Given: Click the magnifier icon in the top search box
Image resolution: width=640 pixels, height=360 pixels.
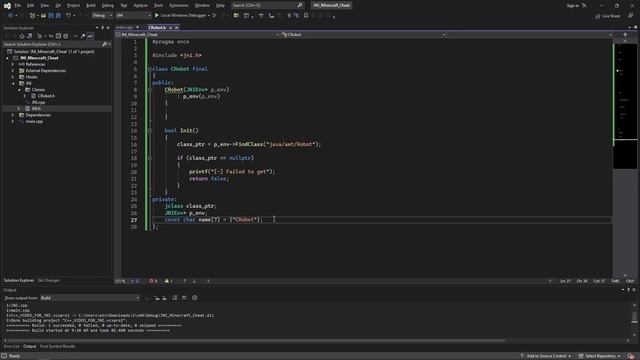Looking at the screenshot, I should (x=300, y=5).
